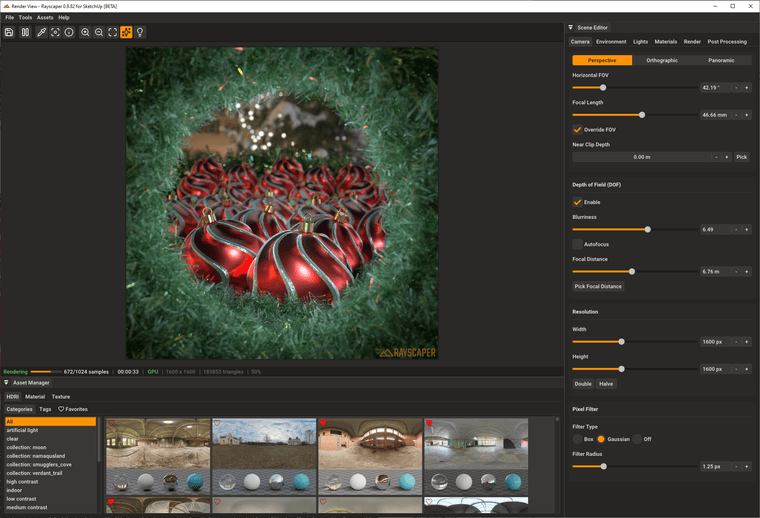This screenshot has width=760, height=518.
Task: Click the light bulb icon in toolbar
Action: 140,32
